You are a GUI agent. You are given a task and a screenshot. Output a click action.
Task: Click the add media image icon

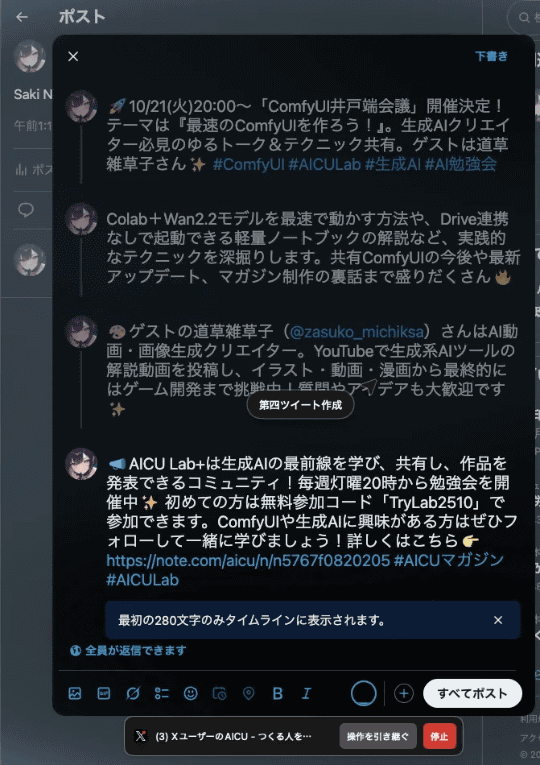coord(75,693)
